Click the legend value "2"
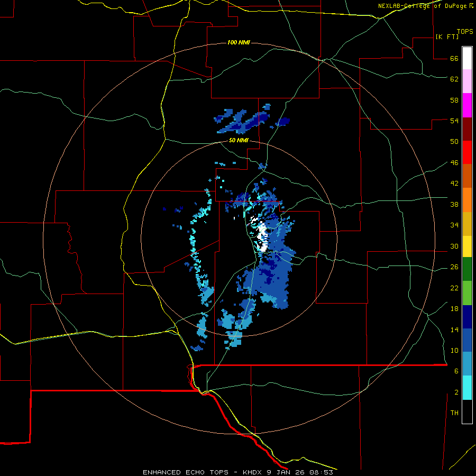Screen dimensions: 476x476 click(456, 392)
